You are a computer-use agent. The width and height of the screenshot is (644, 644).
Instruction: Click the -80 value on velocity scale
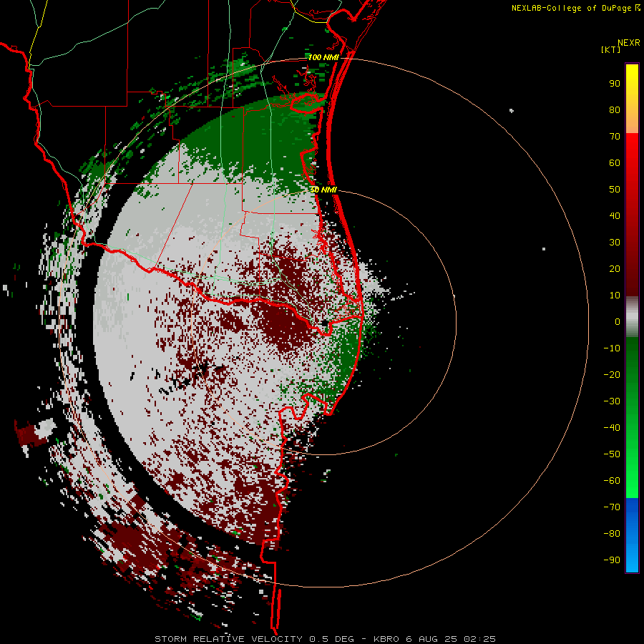coord(612,534)
